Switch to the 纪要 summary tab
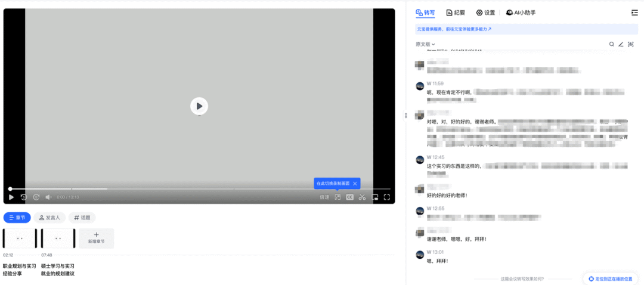 456,13
